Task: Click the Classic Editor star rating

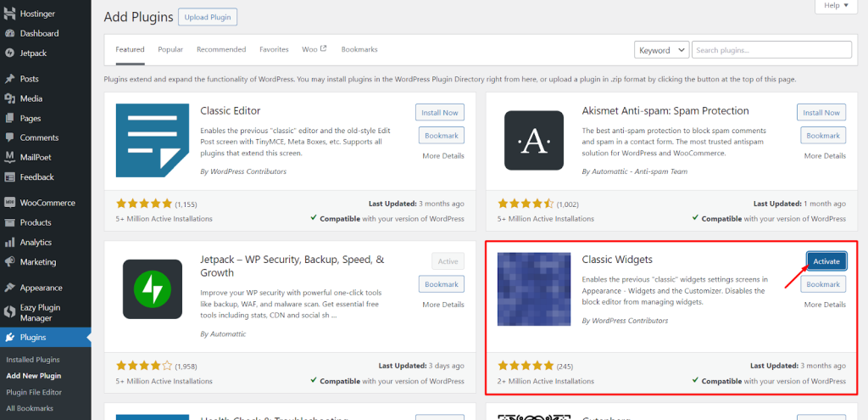Action: [144, 204]
